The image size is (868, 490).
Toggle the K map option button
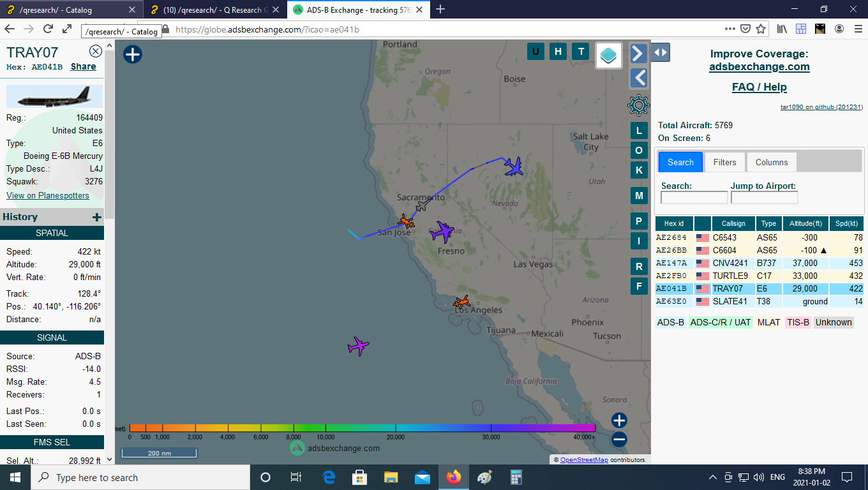coord(639,169)
